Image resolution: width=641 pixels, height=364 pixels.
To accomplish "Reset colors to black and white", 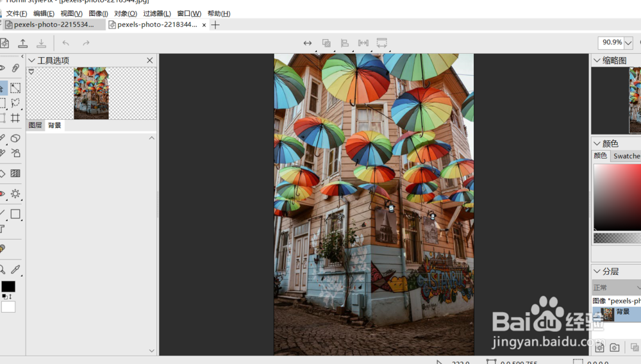I will coord(4,297).
